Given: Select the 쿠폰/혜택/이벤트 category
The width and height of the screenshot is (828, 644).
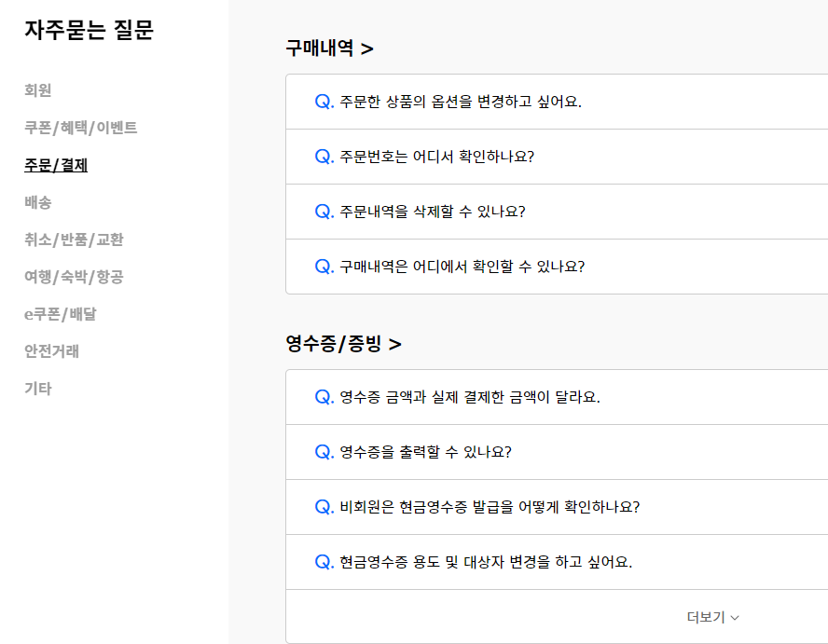Looking at the screenshot, I should tap(77, 129).
